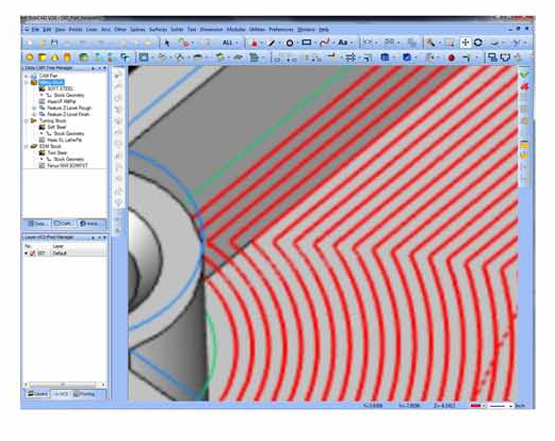Image resolution: width=555 pixels, height=441 pixels.
Task: Choose the arrow selection pointer tool
Action: click(x=167, y=43)
